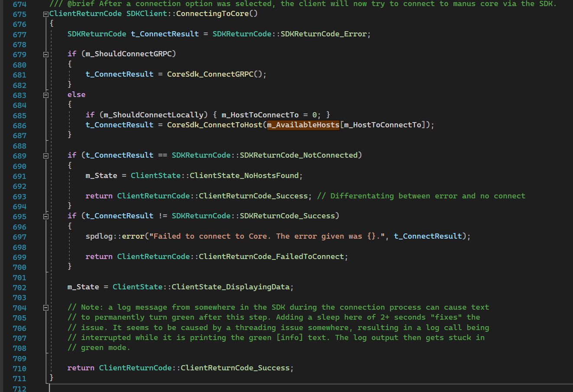Collapse the m_ShouldConnectGRPC if block at line 679
This screenshot has width=573, height=392.
coord(45,55)
